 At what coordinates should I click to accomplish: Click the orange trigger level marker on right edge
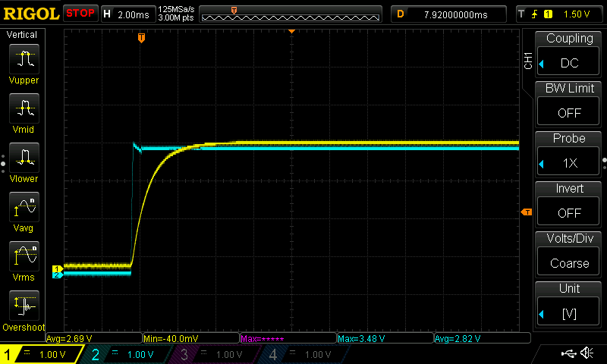point(527,212)
